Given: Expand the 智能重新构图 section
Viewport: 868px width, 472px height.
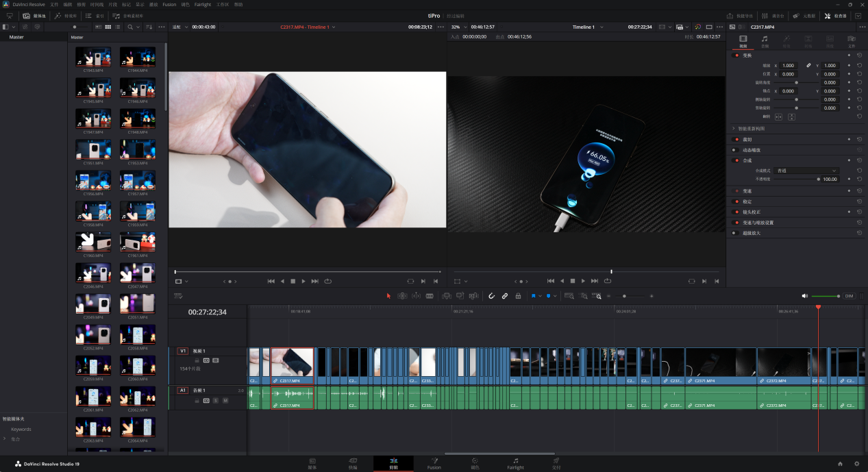Looking at the screenshot, I should click(734, 128).
